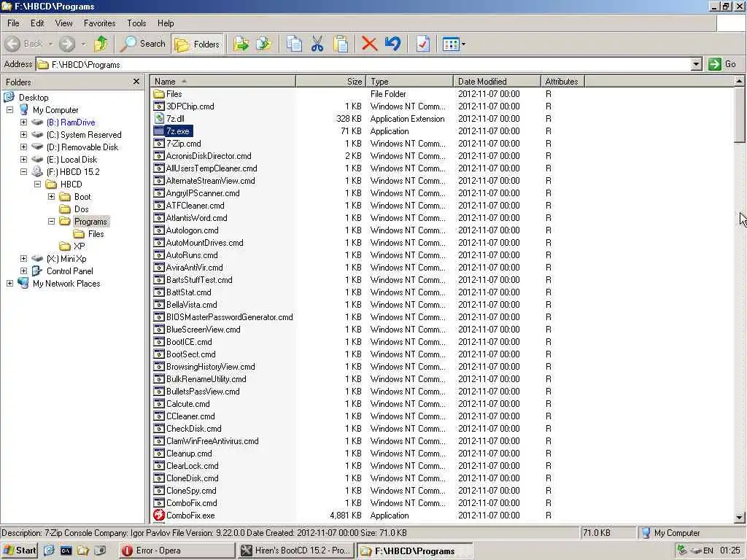Viewport: 747px width, 560px height.
Task: Open the Back history dropdown arrow
Action: click(50, 44)
